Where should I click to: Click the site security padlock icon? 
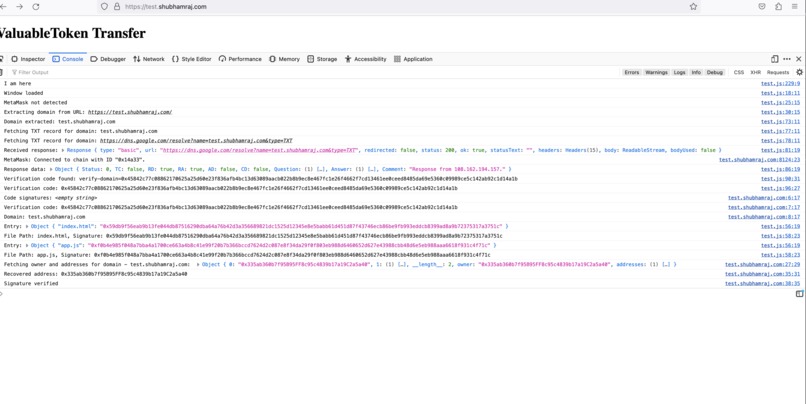pyautogui.click(x=117, y=7)
